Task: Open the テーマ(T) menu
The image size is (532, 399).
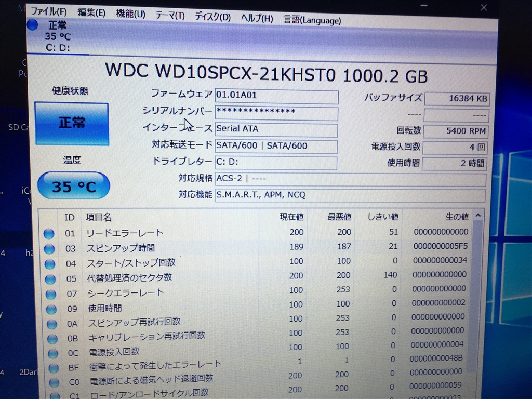Action: point(170,16)
